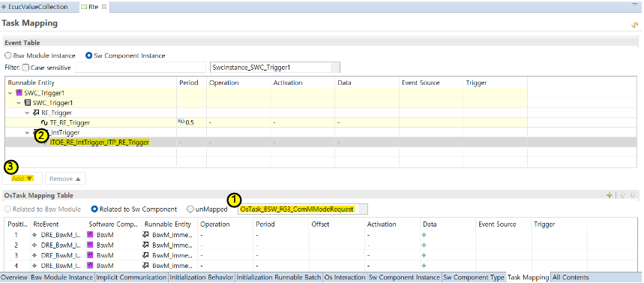Screen dimensions: 644x283
Task: Switch to the Overview tab
Action: coord(14,277)
